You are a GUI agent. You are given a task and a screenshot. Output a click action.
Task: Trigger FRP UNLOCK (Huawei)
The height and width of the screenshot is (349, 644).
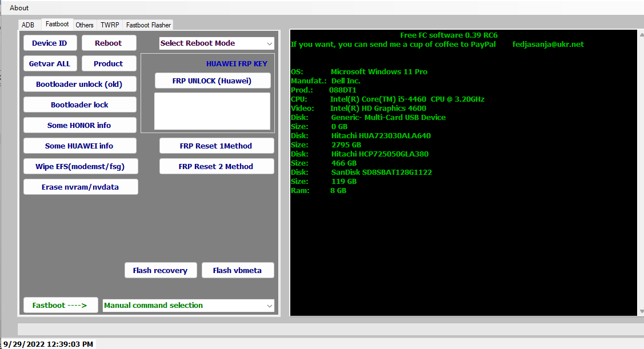(x=212, y=81)
